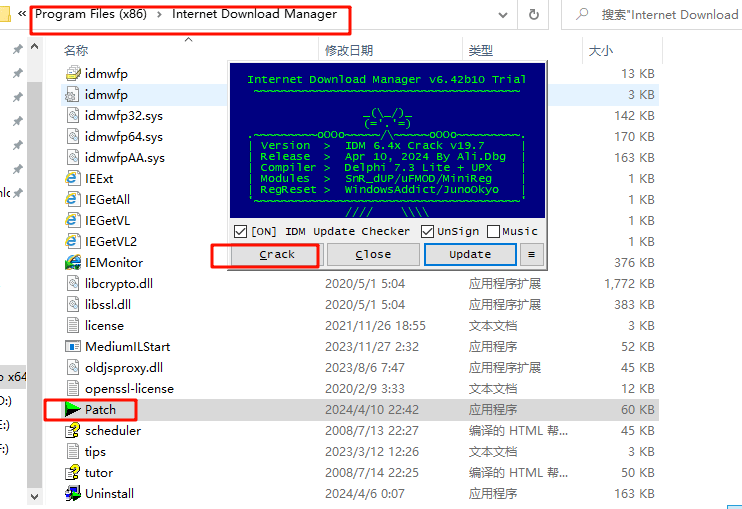Sort files by the 名称 column header
Image resolution: width=742 pixels, height=509 pixels.
pyautogui.click(x=76, y=50)
